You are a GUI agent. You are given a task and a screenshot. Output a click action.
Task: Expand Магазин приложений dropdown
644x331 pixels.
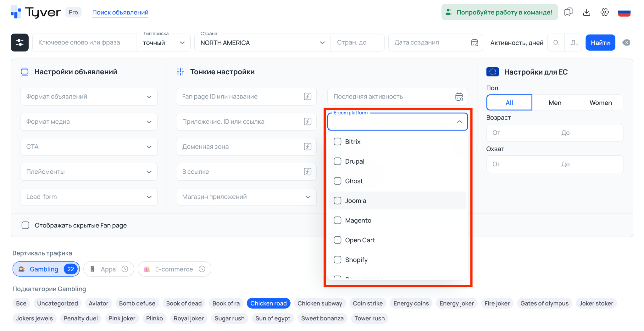coord(246,197)
